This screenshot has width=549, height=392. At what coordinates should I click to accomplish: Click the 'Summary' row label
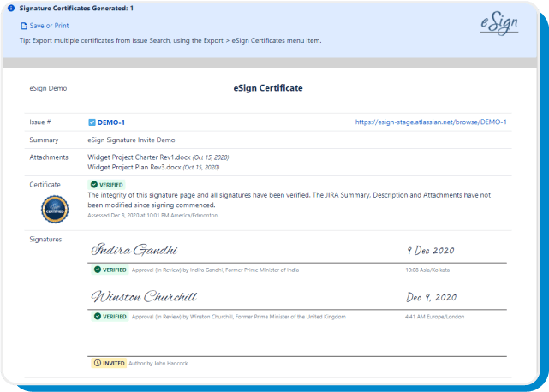point(44,140)
